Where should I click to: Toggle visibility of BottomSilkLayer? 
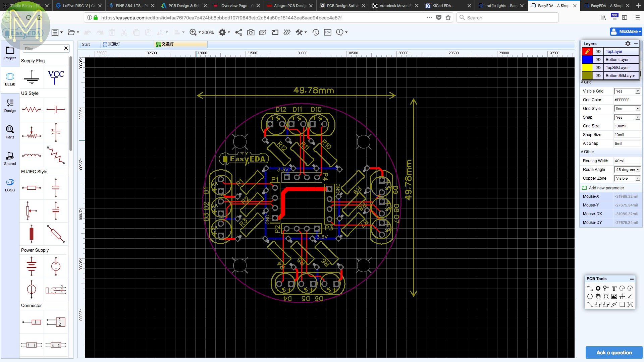(598, 76)
